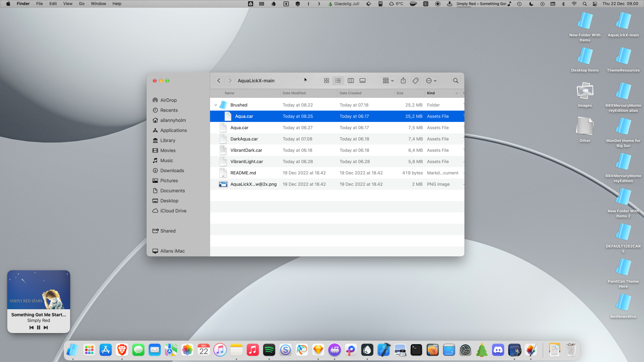Open Movies in the Finder sidebar

(x=164, y=151)
